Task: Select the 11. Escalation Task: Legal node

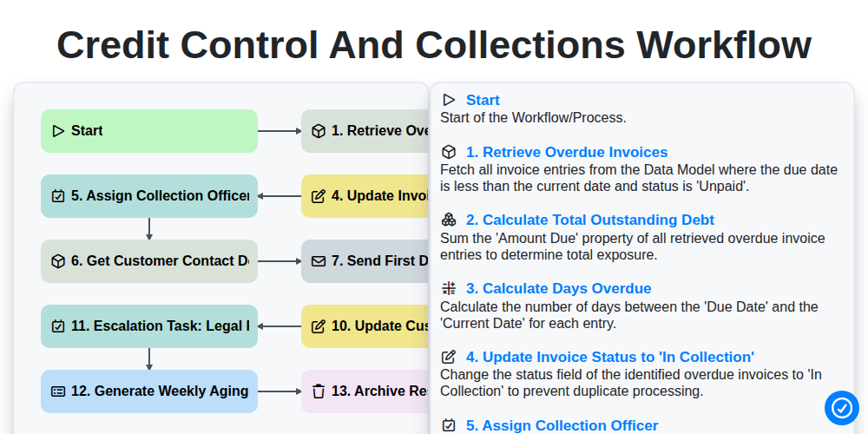Action: [149, 326]
